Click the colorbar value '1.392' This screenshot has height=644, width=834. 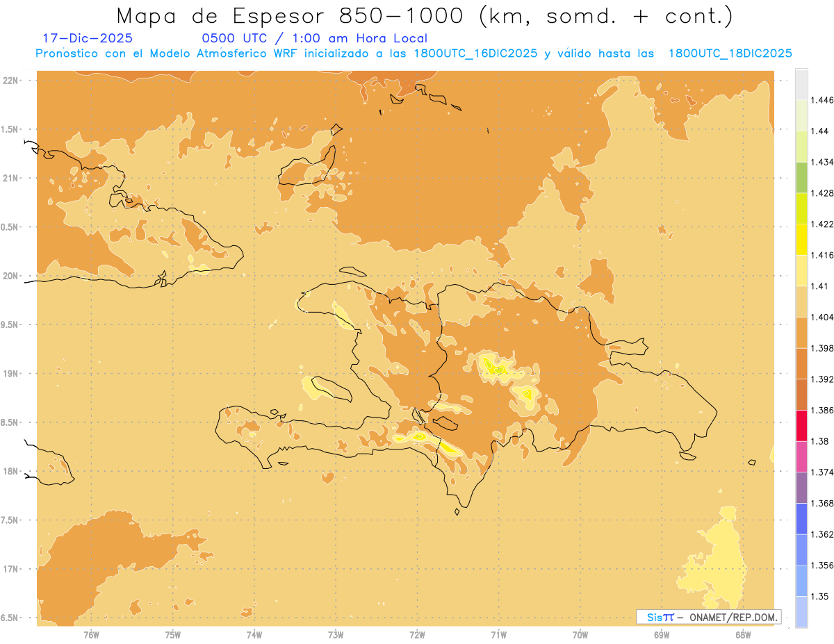[x=823, y=379]
